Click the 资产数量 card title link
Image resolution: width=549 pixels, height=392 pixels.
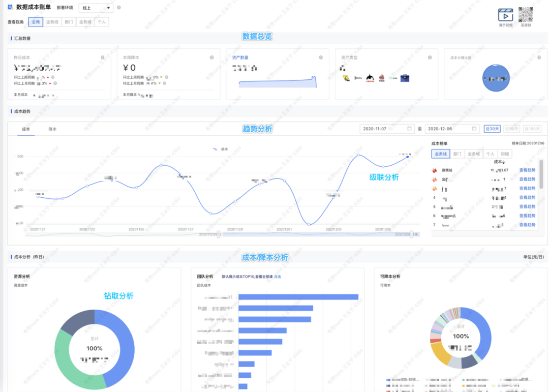coord(240,57)
